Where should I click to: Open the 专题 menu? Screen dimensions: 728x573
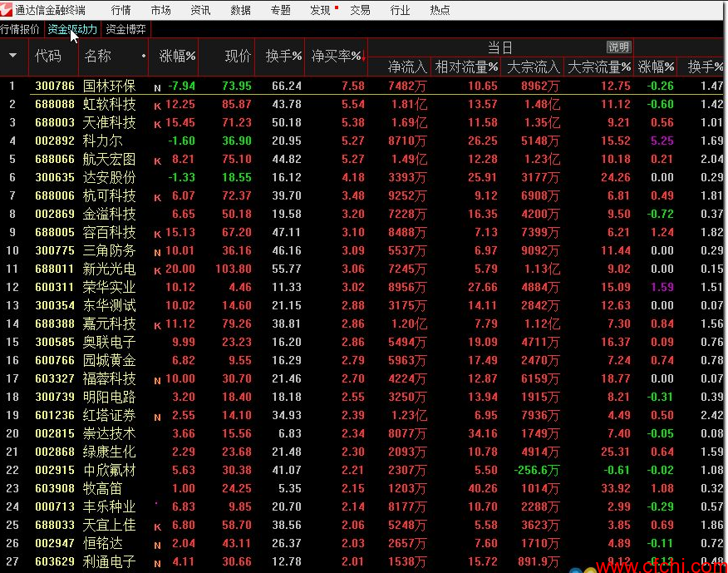(280, 10)
